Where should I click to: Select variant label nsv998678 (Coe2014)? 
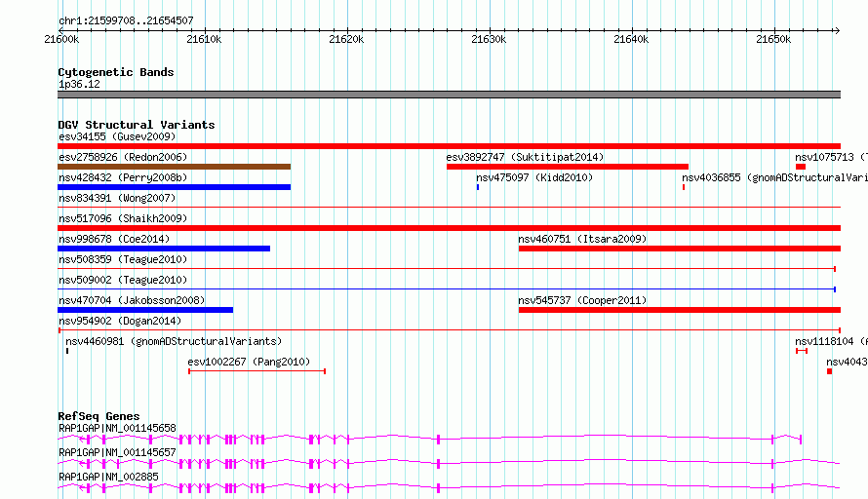coord(114,239)
